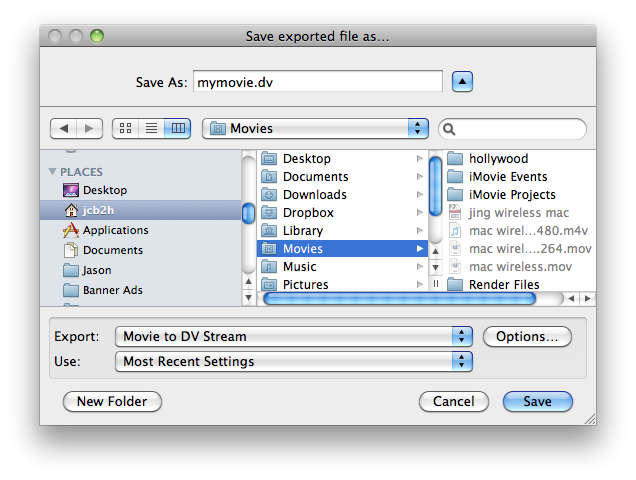The height and width of the screenshot is (480, 636).
Task: Click the sidebar scroll down arrow
Action: coord(248,297)
